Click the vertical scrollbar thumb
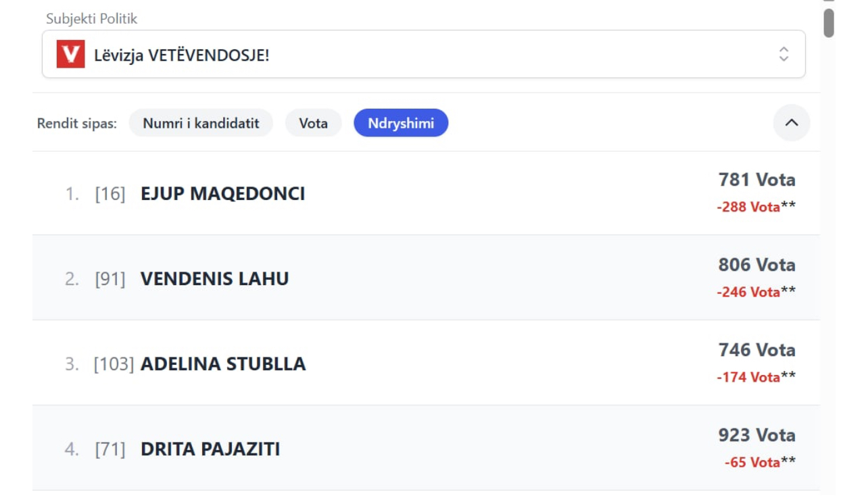The image size is (868, 498). [x=828, y=22]
